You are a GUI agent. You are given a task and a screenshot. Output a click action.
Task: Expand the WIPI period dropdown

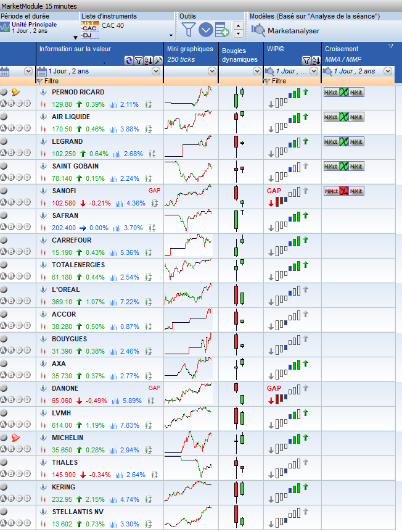[314, 71]
